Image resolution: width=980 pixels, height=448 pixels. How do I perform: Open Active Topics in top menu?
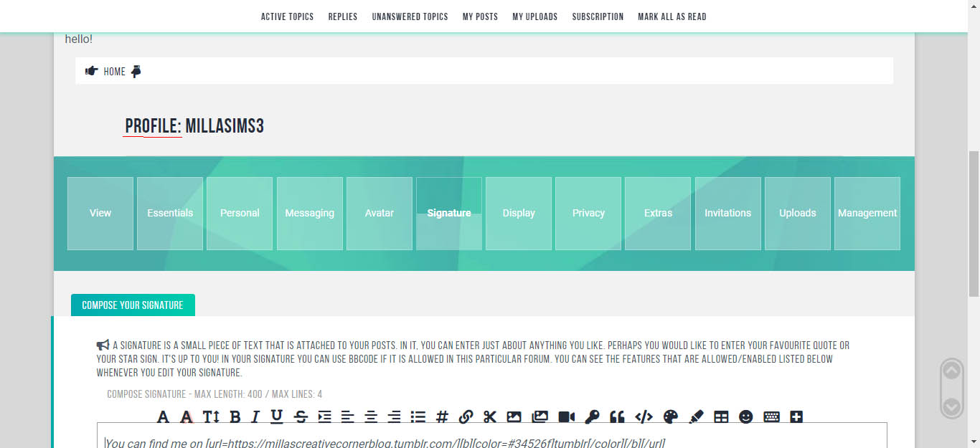pos(287,16)
